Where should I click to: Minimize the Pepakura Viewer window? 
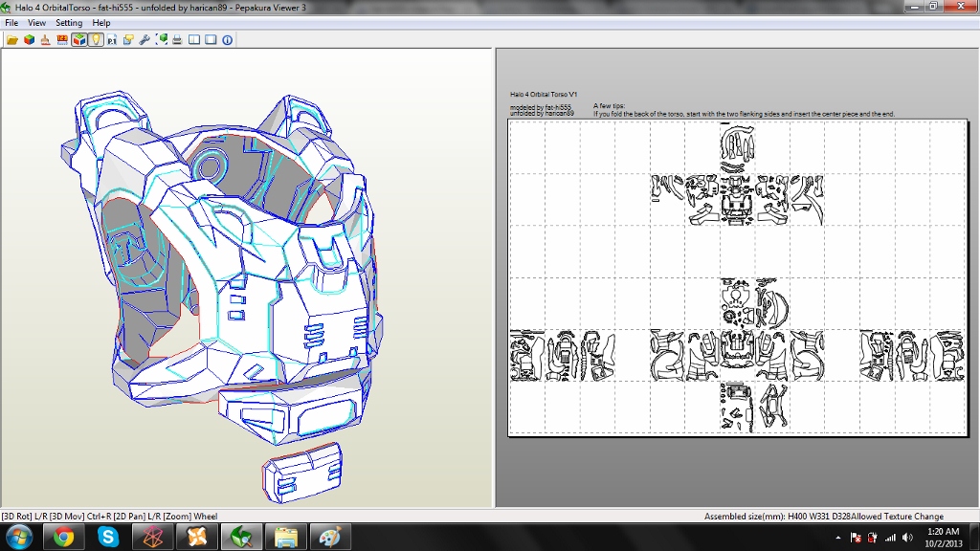tap(915, 7)
